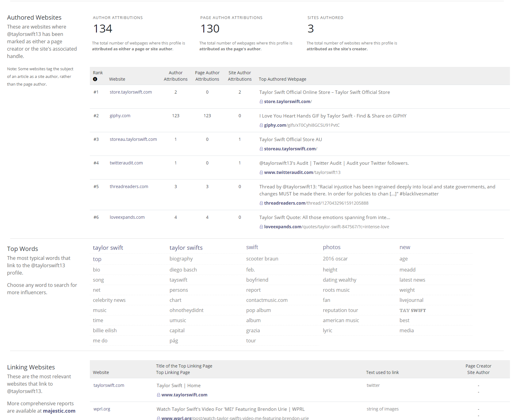The width and height of the screenshot is (513, 420).
Task: Search top word 'TAY SWIFT'
Action: click(x=413, y=310)
